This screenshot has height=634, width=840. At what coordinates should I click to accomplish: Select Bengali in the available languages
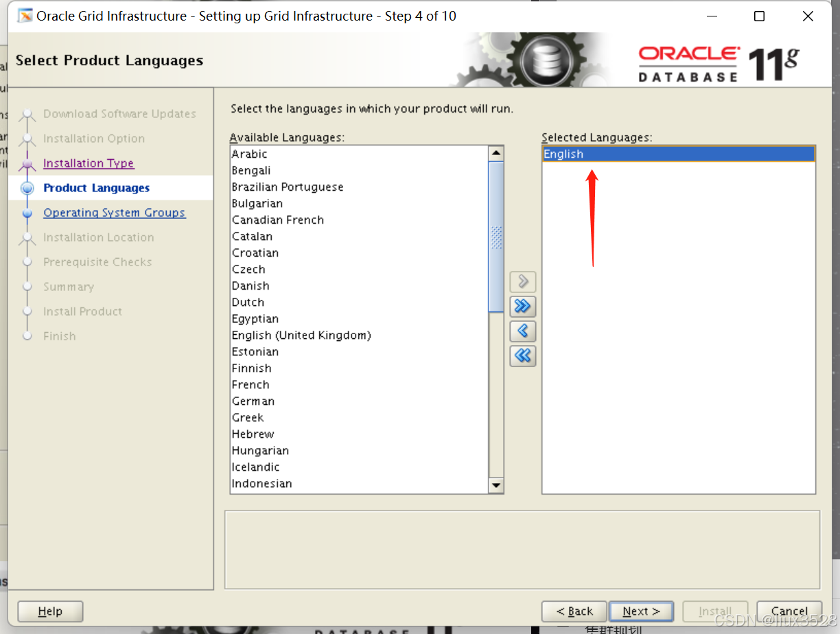(359, 171)
